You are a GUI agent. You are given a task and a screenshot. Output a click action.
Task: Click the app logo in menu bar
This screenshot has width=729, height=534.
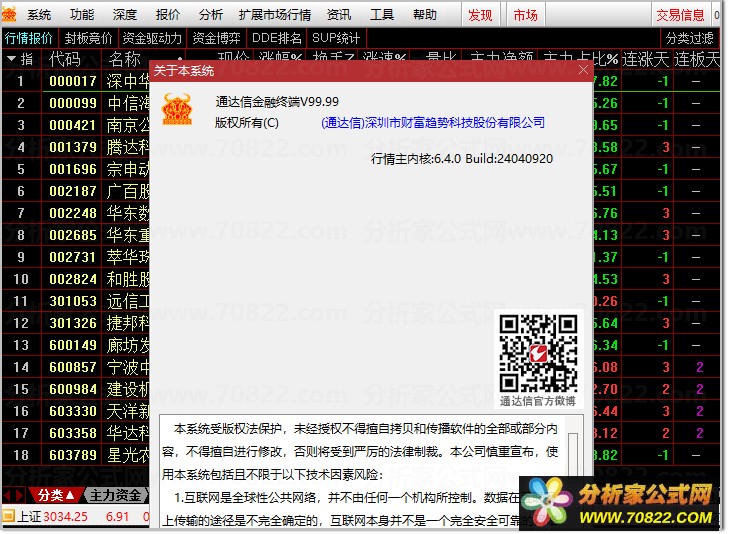(9, 15)
